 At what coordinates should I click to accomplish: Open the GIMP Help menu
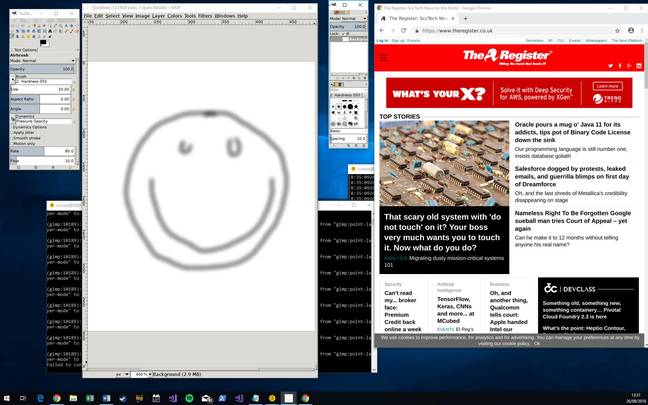coord(243,16)
